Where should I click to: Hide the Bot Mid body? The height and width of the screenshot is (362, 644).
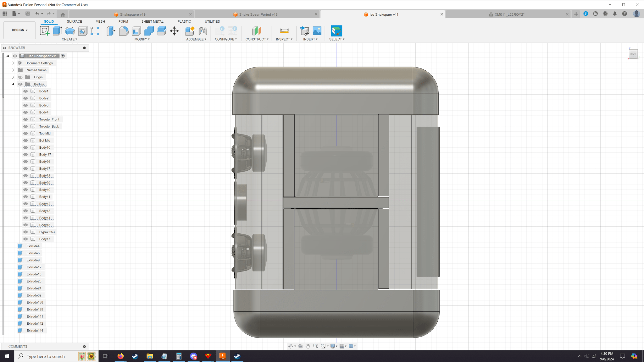[x=25, y=140]
